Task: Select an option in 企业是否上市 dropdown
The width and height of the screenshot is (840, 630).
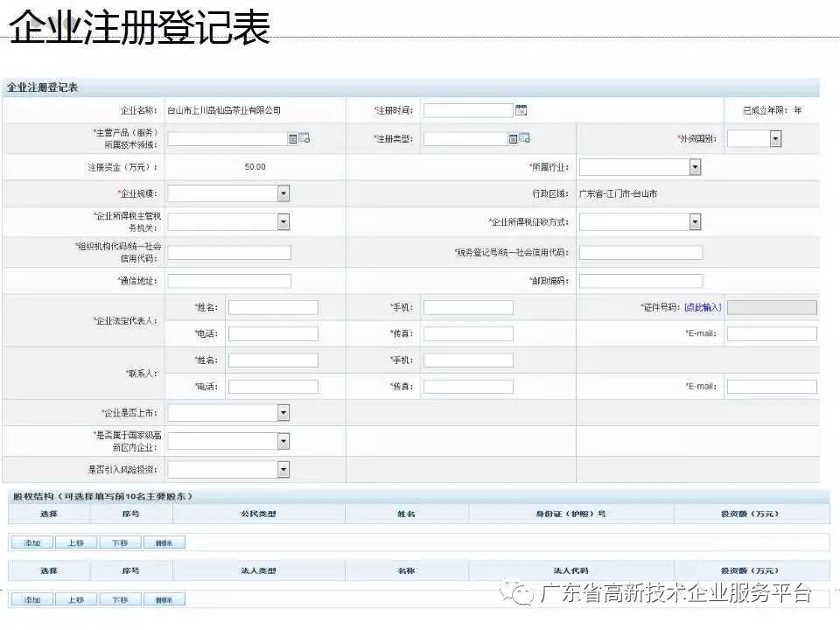Action: click(283, 412)
